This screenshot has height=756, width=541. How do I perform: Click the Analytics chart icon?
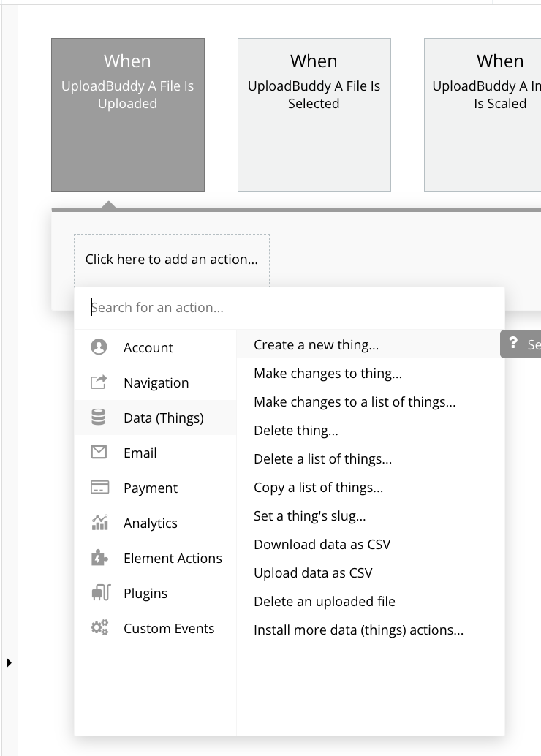click(100, 522)
